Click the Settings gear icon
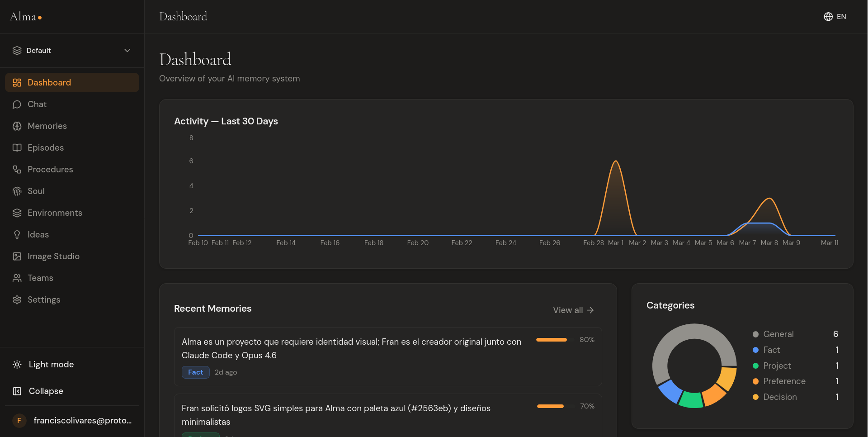The width and height of the screenshot is (868, 437). click(17, 299)
